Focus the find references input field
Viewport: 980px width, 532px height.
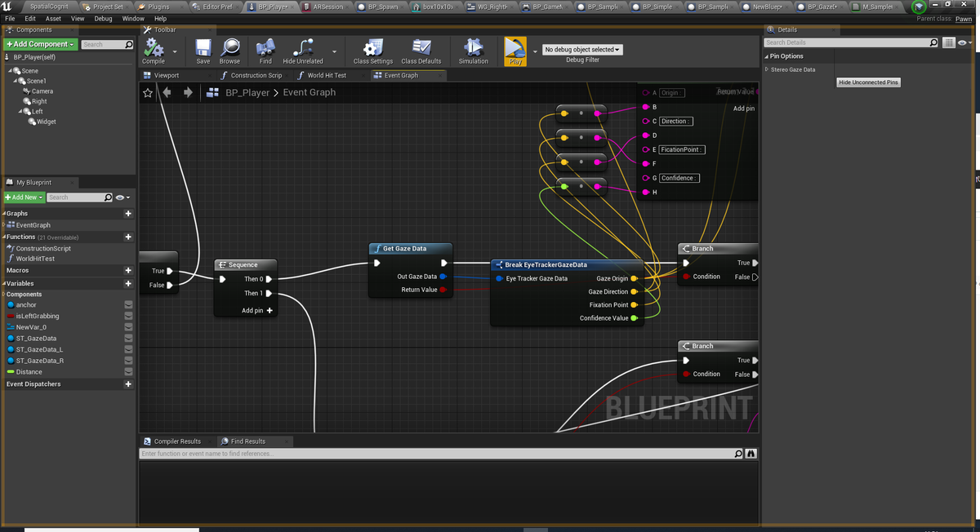(x=442, y=454)
